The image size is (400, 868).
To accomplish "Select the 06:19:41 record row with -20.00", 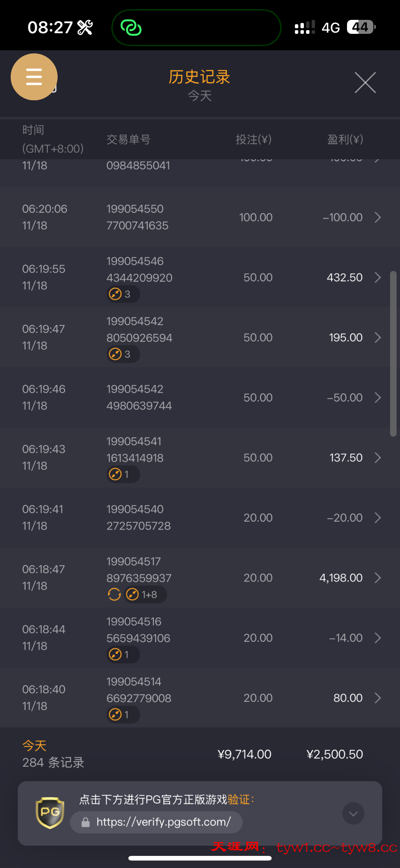I will pyautogui.click(x=199, y=518).
